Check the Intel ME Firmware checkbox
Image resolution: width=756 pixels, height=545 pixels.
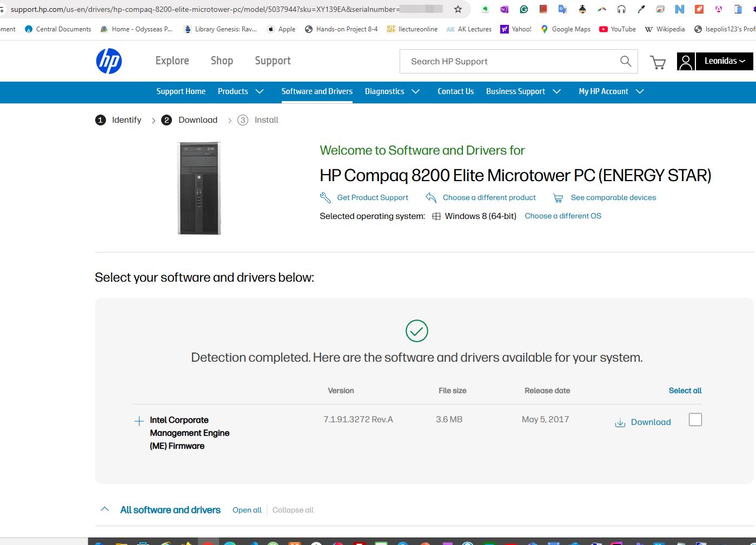pyautogui.click(x=695, y=420)
